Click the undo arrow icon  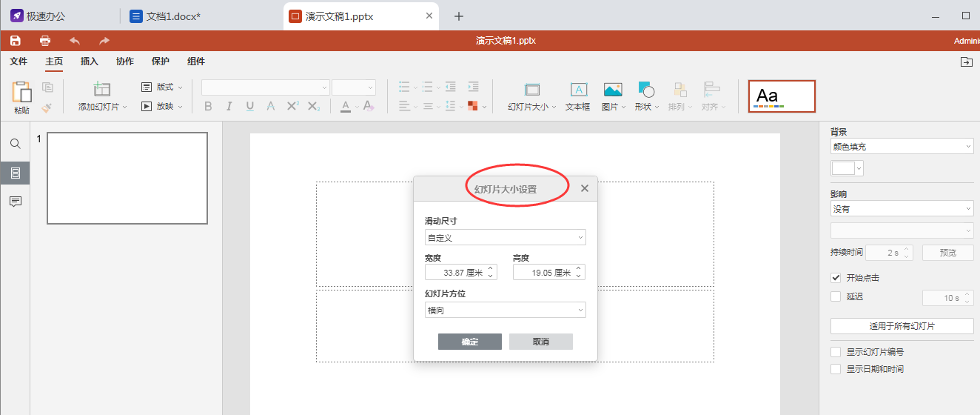tap(75, 41)
